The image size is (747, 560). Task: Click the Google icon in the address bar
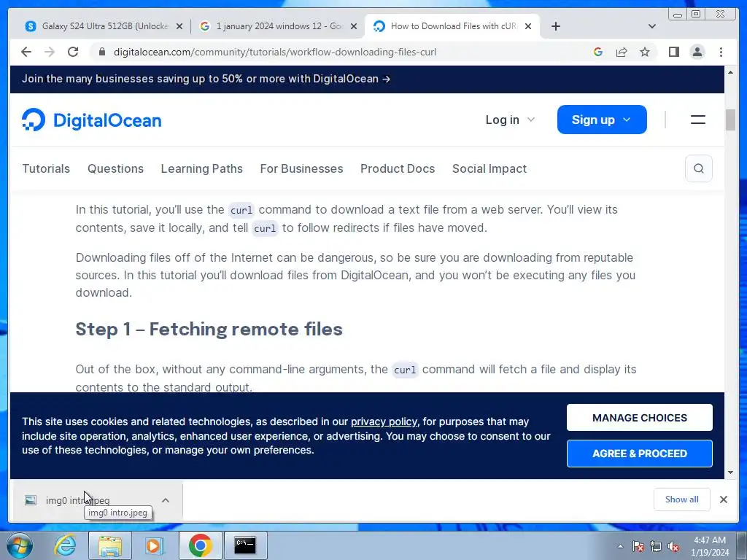click(598, 52)
